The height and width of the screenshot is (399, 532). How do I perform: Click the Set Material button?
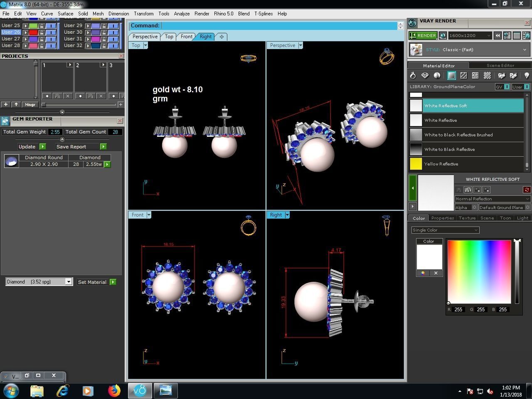(x=96, y=282)
